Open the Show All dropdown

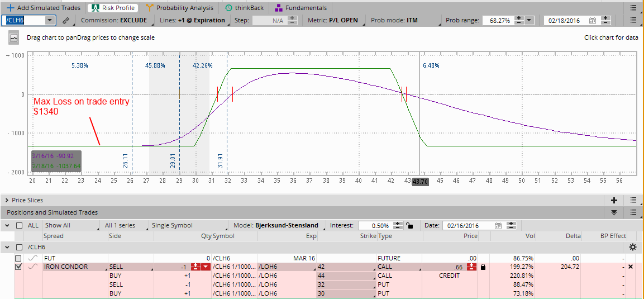pos(71,225)
